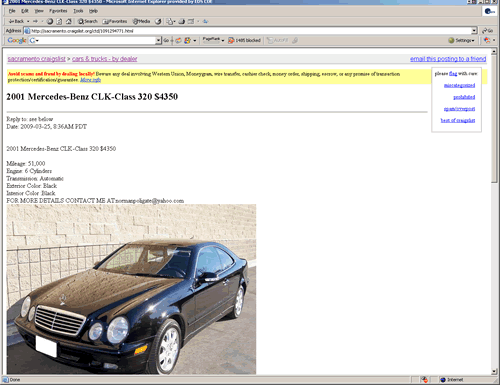The height and width of the screenshot is (389, 500).
Task: Click the black Mercedes car photo
Action: click(x=131, y=289)
